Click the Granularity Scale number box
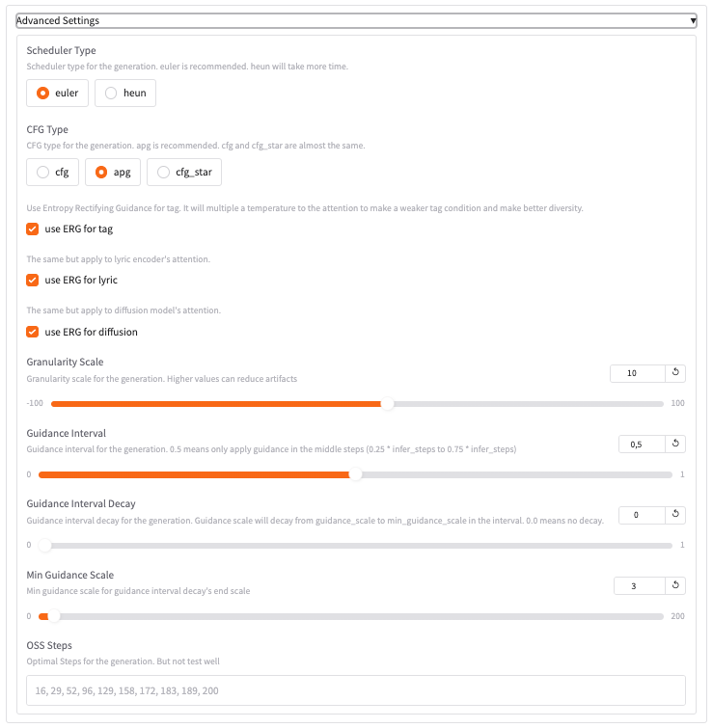 638,373
